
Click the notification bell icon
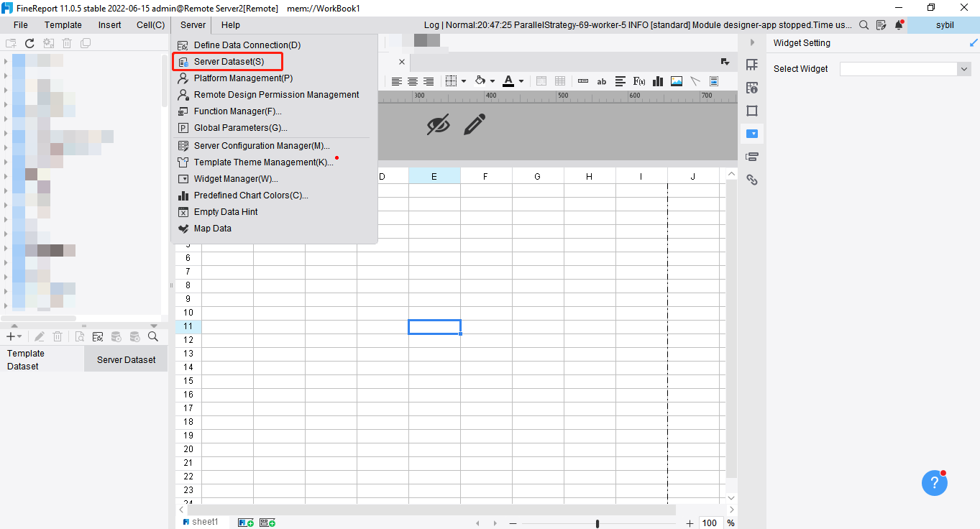click(899, 25)
